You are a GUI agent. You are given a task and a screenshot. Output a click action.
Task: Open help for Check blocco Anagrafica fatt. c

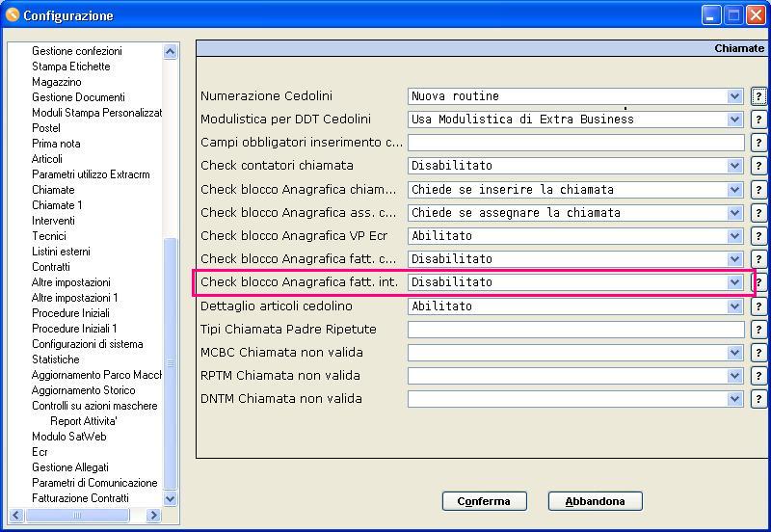coord(758,258)
